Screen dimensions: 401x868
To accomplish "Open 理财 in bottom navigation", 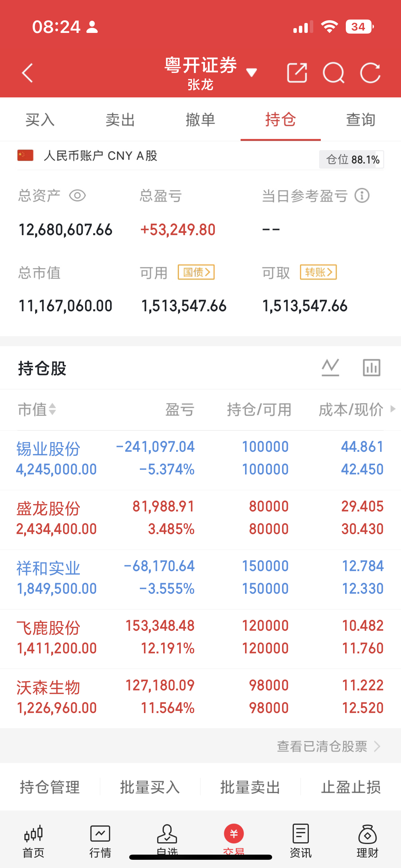I will [367, 841].
